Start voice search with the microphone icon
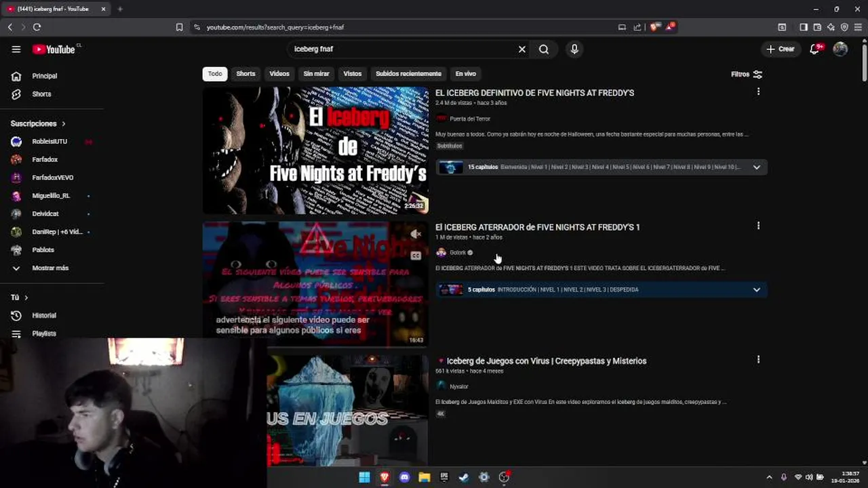The image size is (868, 488). point(574,49)
